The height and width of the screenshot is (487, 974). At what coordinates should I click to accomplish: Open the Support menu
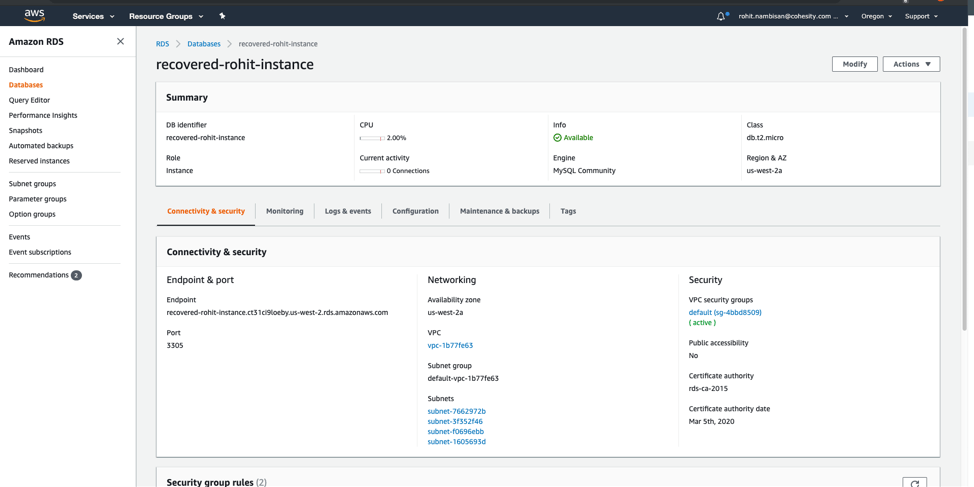click(x=921, y=16)
